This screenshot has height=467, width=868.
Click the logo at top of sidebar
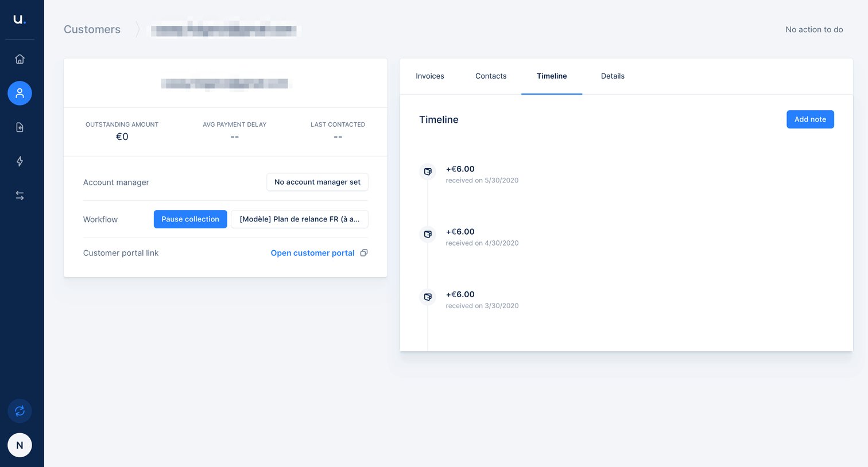(20, 19)
